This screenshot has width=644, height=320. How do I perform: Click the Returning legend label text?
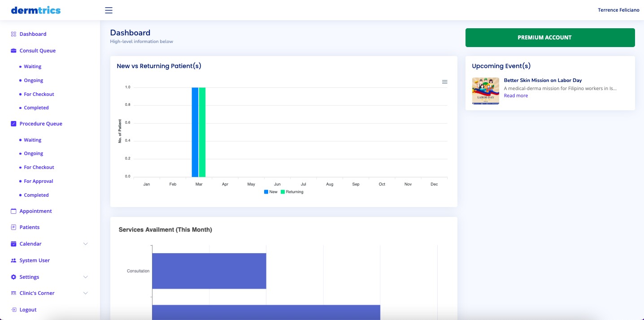(x=295, y=192)
